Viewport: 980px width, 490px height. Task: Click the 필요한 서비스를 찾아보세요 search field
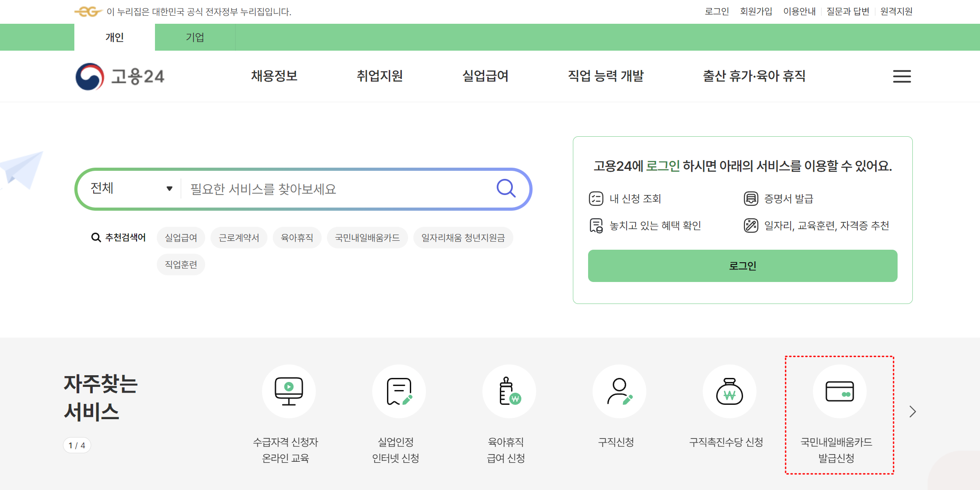(x=336, y=189)
